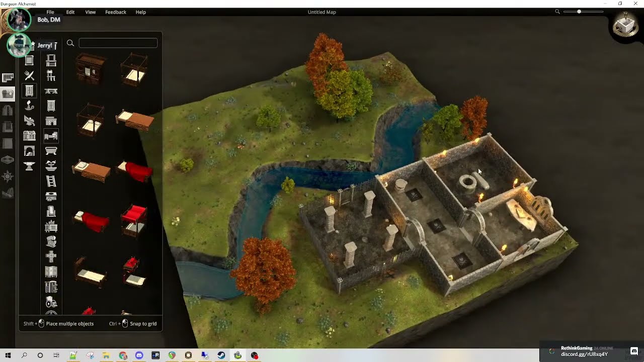This screenshot has height=362, width=644.
Task: Select the terrain mountain tool in sidebar
Action: point(8,193)
